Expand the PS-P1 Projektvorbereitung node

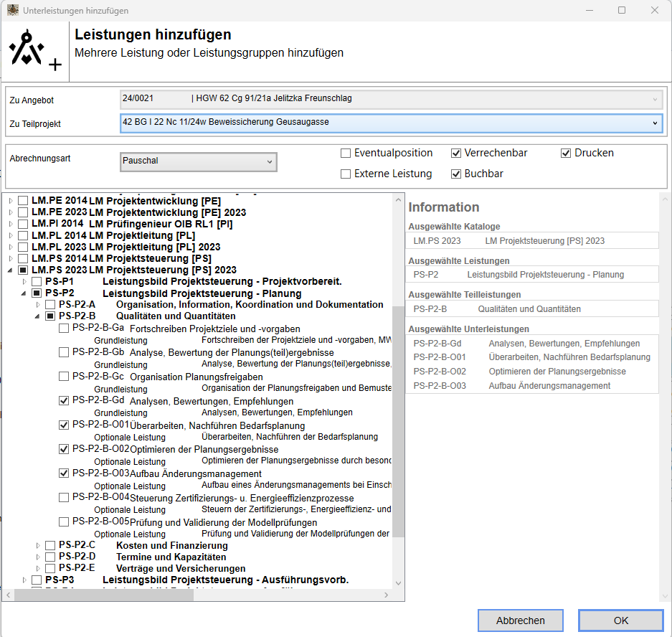[x=24, y=282]
